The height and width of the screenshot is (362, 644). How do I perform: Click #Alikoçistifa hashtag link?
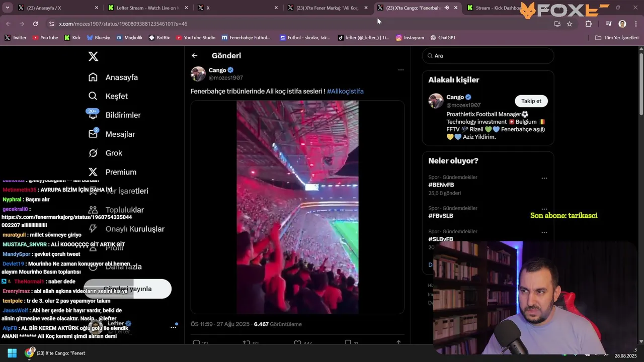(x=345, y=92)
